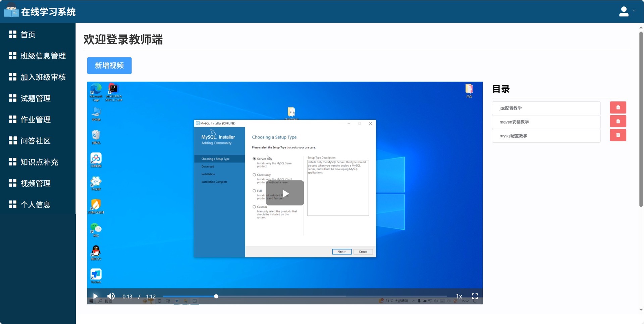Click the large center play overlay button
This screenshot has height=324, width=644.
click(x=285, y=193)
